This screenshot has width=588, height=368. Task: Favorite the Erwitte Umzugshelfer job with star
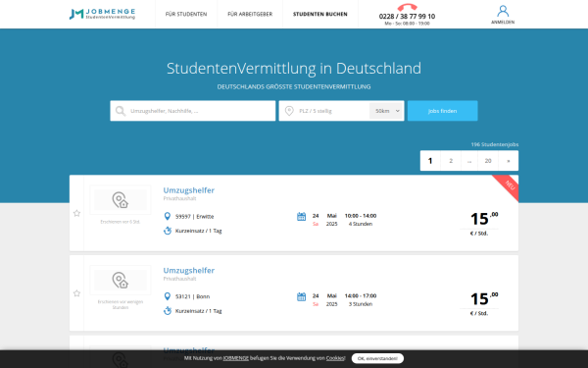pos(76,213)
